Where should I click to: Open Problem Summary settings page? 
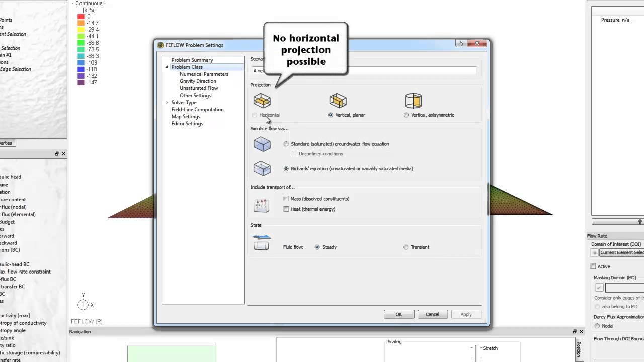point(192,60)
